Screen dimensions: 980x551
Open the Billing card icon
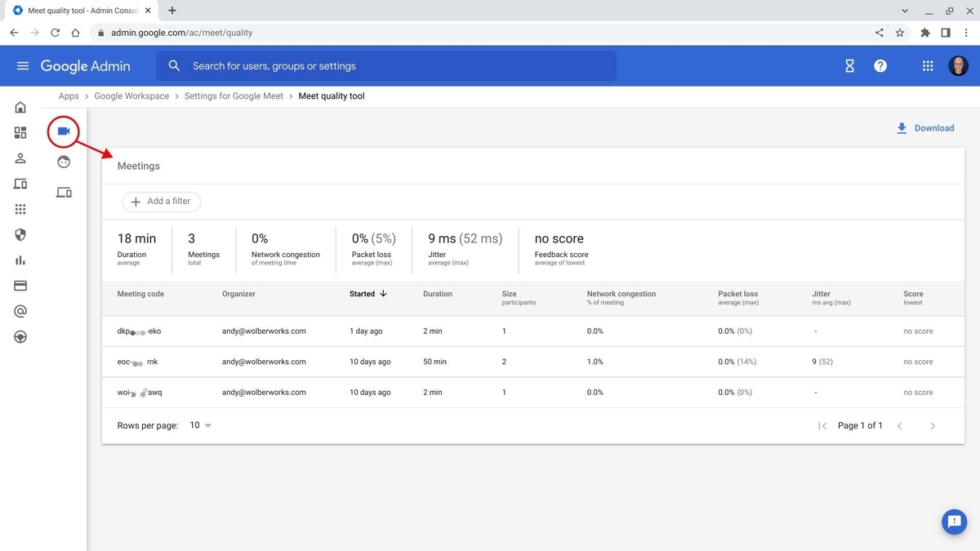pos(20,285)
